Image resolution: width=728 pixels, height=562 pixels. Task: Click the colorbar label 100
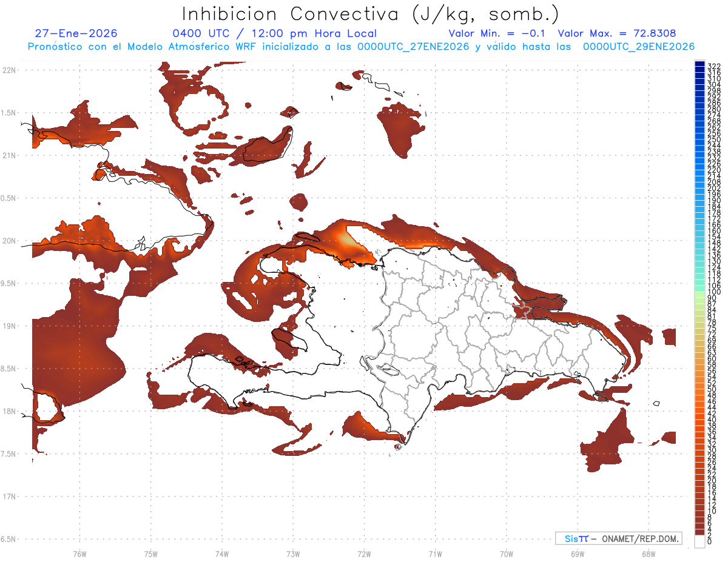coord(713,292)
